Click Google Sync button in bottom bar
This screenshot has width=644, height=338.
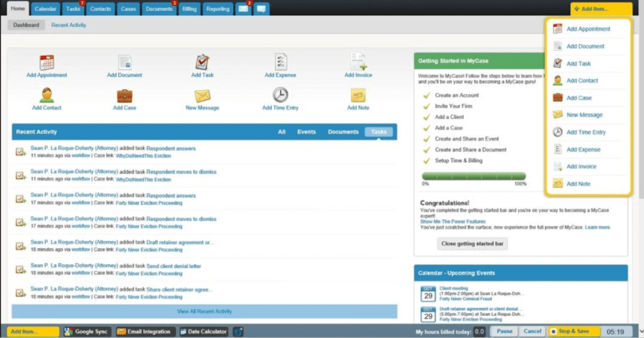(x=87, y=332)
